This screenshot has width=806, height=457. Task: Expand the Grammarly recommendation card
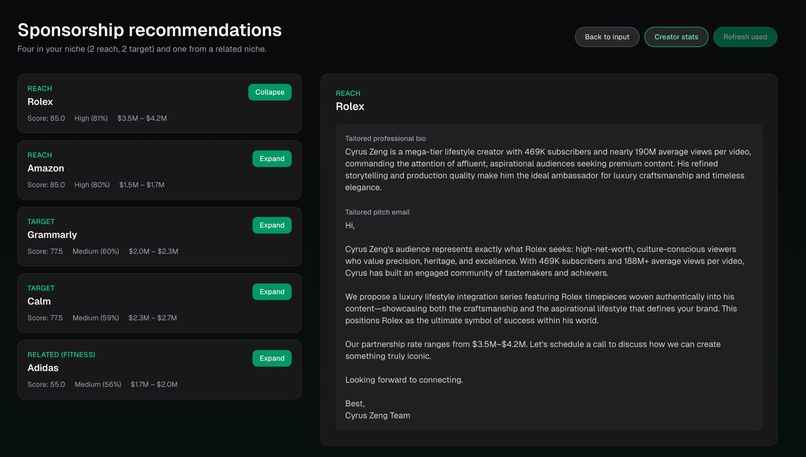pos(272,225)
